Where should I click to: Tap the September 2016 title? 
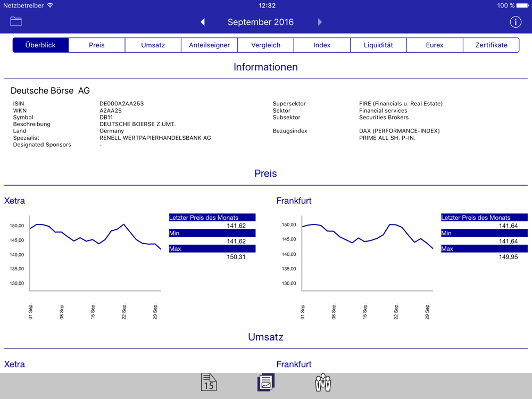coord(261,22)
